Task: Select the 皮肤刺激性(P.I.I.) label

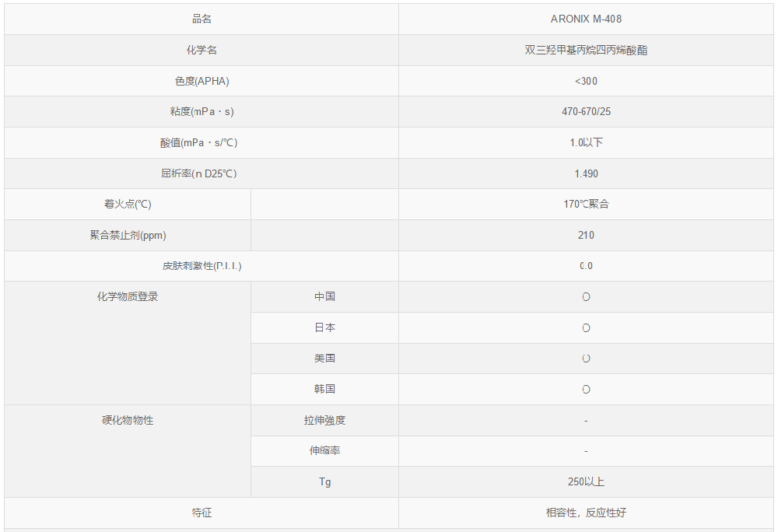Action: [202, 266]
